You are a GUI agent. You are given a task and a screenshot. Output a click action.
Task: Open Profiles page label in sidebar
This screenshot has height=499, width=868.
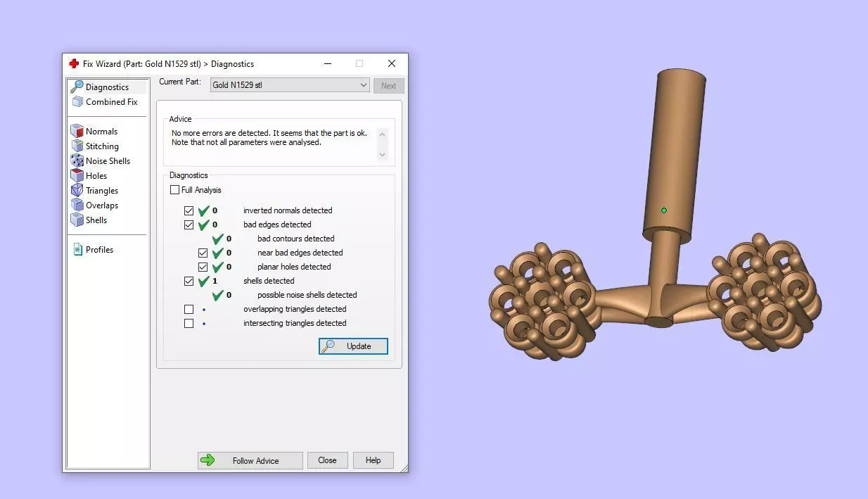click(x=99, y=250)
